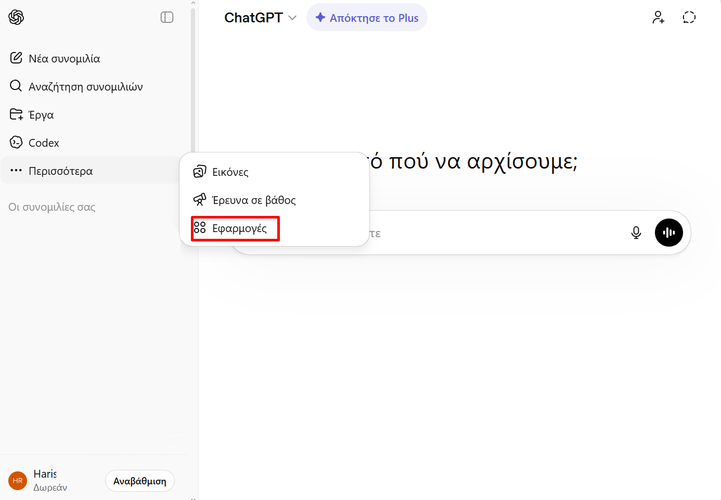
Task: Click the microphone dictation icon
Action: pyautogui.click(x=636, y=233)
